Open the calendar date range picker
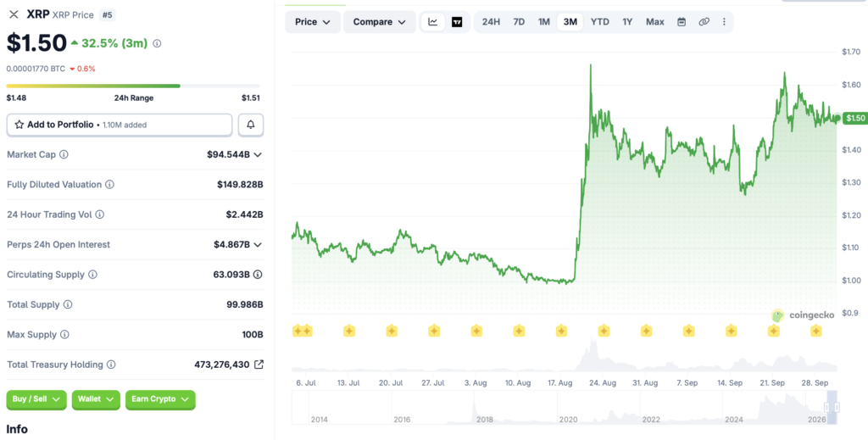The height and width of the screenshot is (440, 868). point(682,22)
